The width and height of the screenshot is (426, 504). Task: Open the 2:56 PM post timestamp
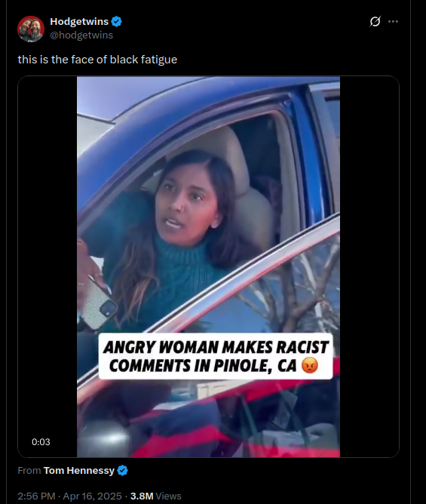[x=36, y=496]
